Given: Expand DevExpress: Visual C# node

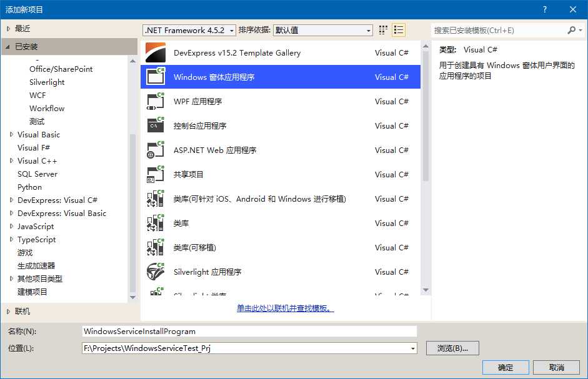Looking at the screenshot, I should (11, 200).
